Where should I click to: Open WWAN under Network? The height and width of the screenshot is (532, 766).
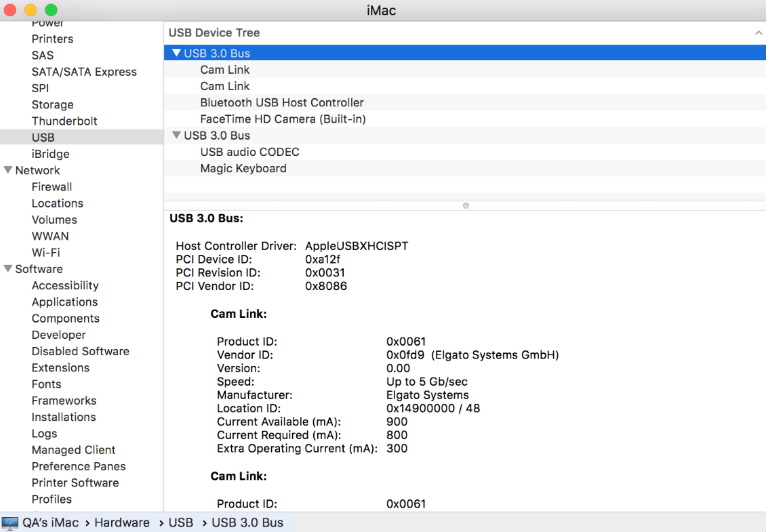tap(50, 236)
